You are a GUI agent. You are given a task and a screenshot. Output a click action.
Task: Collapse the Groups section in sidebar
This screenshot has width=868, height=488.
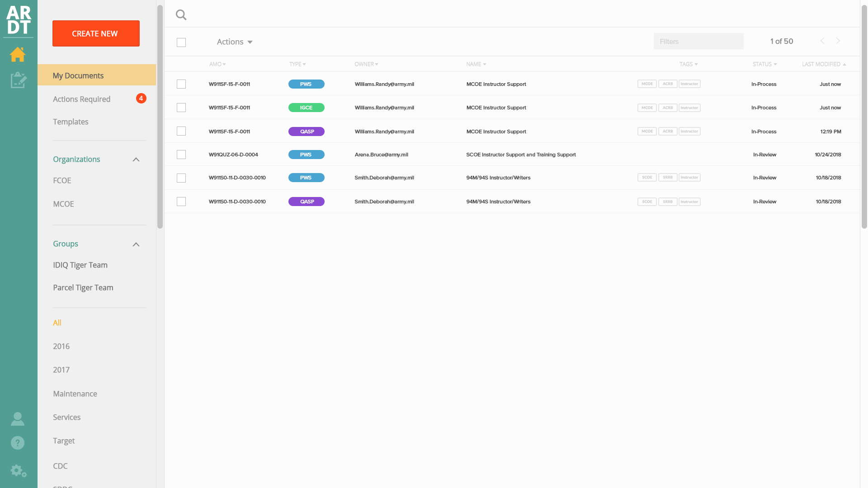click(x=136, y=244)
